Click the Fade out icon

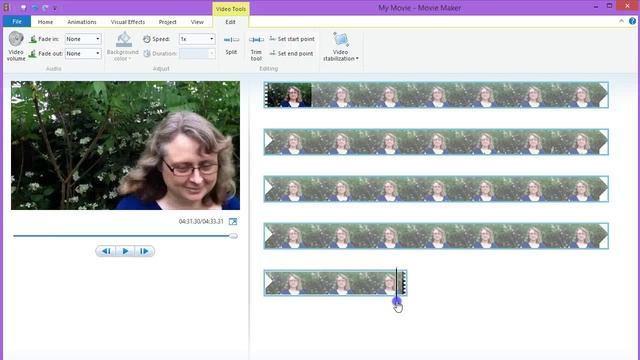[x=33, y=54]
